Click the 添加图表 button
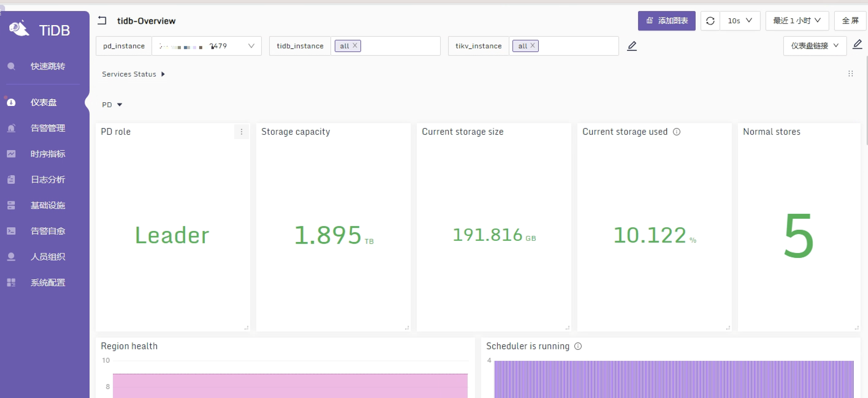 (x=666, y=21)
